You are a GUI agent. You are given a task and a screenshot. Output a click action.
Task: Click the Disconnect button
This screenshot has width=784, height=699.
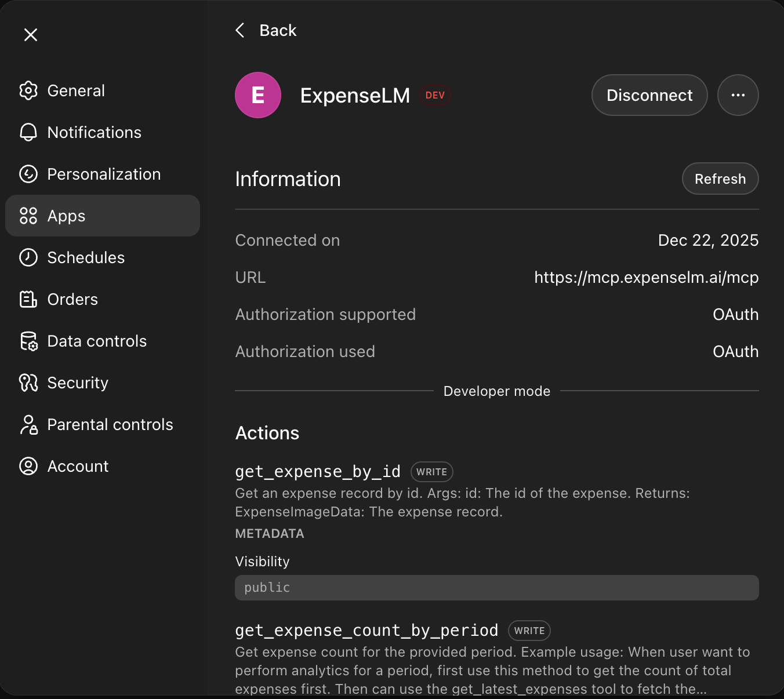click(x=649, y=95)
